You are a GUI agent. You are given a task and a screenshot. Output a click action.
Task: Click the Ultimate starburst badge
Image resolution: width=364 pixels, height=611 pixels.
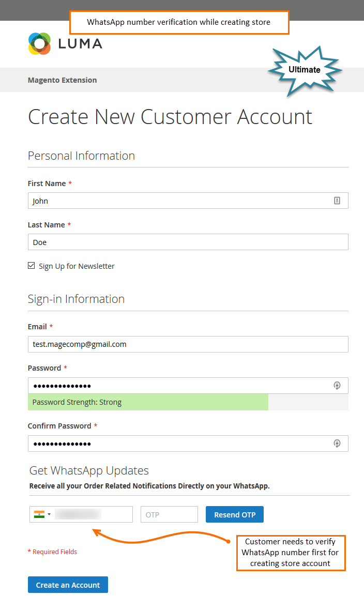pos(304,70)
